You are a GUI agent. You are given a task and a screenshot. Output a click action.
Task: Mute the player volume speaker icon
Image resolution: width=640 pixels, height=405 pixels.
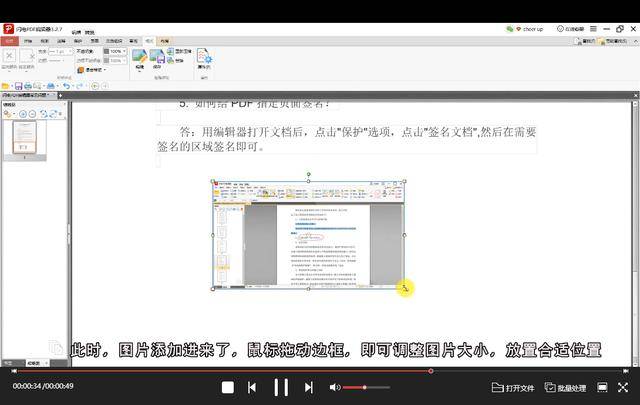pyautogui.click(x=335, y=387)
